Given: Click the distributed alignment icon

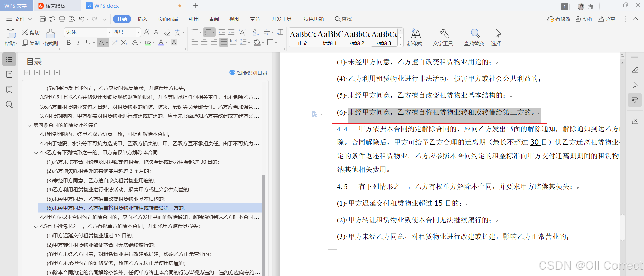Looking at the screenshot, I should (233, 42).
